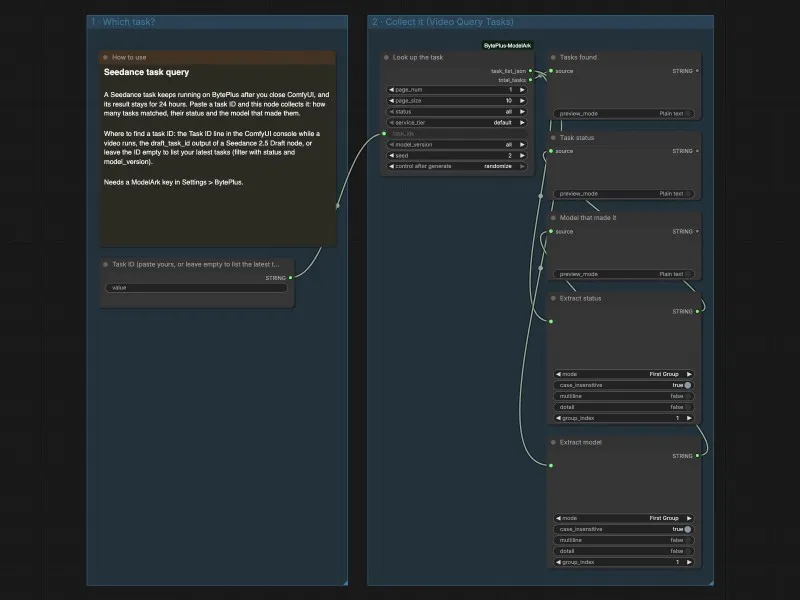This screenshot has width=800, height=600.
Task: Decrease group_index in Extract model node
Action: (x=558, y=562)
